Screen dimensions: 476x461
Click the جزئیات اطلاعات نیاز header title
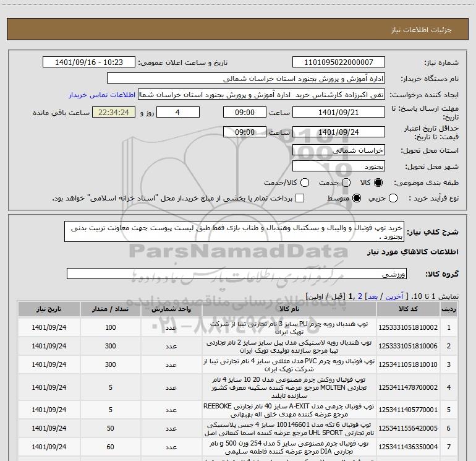(422, 30)
